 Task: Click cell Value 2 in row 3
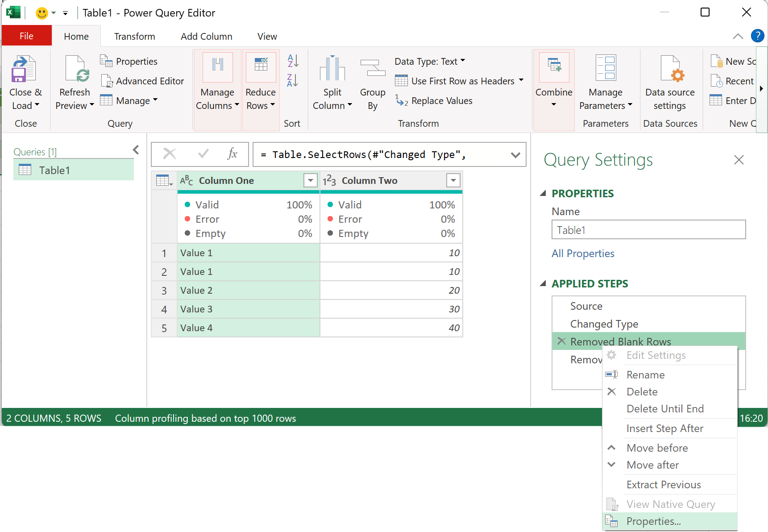[249, 291]
